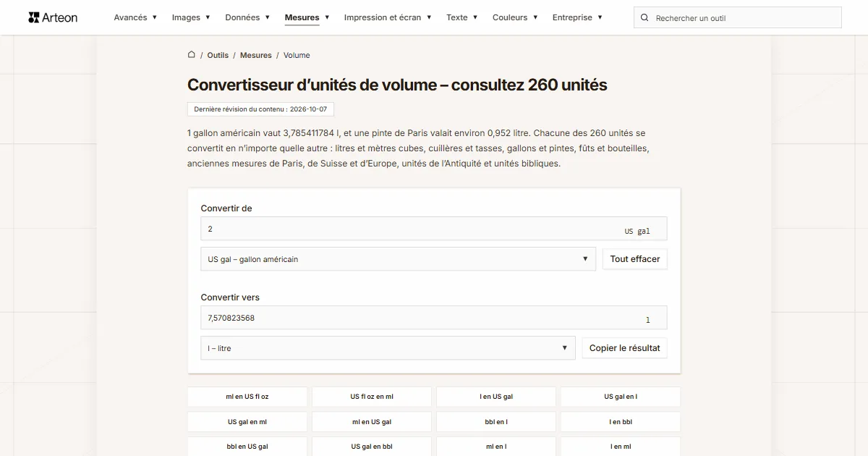Screen dimensions: 868x456
Task: Expand the Entreprise menu
Action: (577, 17)
